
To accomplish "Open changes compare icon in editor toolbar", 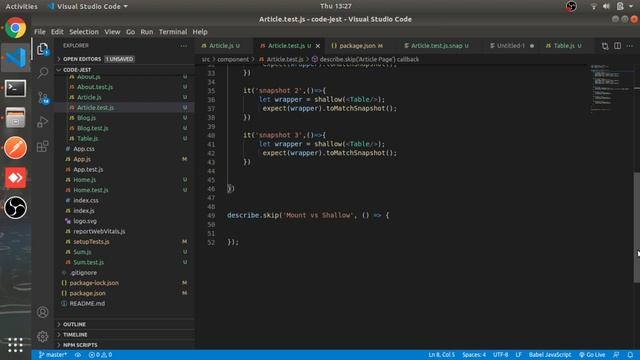I will pyautogui.click(x=605, y=46).
